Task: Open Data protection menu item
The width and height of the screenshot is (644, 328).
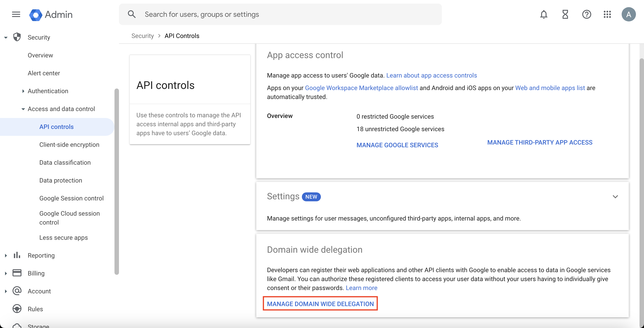Action: pos(61,180)
